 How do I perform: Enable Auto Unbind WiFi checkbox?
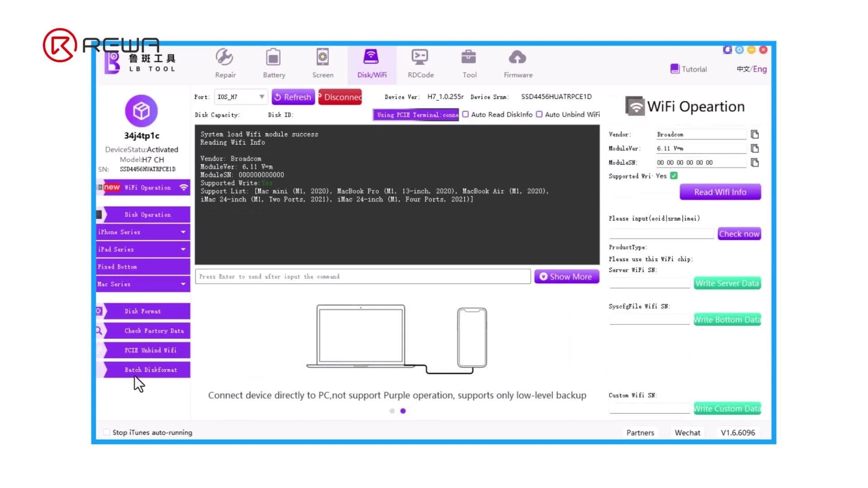click(x=539, y=114)
